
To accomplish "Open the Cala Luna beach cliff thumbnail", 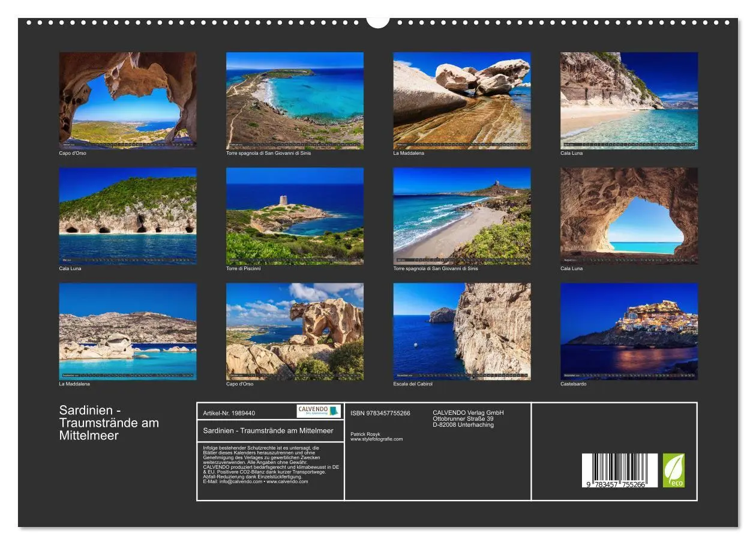I will pos(627,99).
